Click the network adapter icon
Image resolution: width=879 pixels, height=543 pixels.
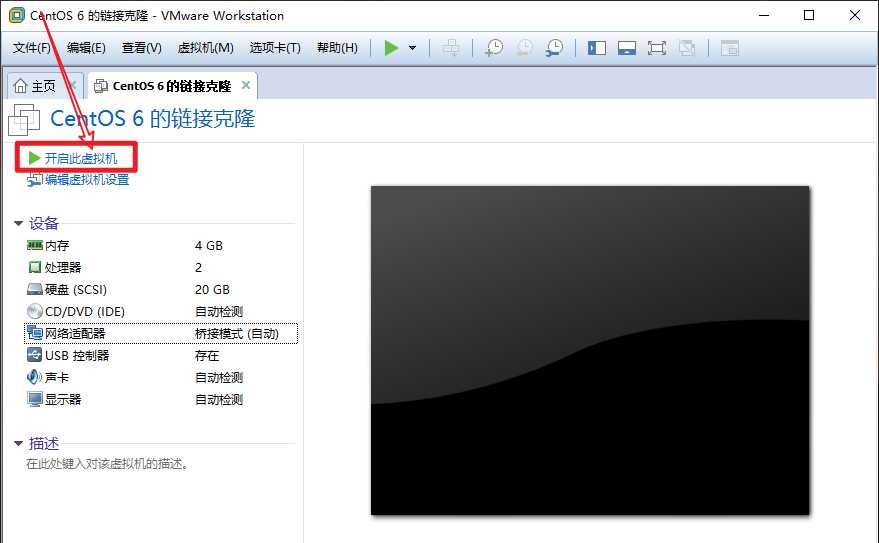(35, 333)
